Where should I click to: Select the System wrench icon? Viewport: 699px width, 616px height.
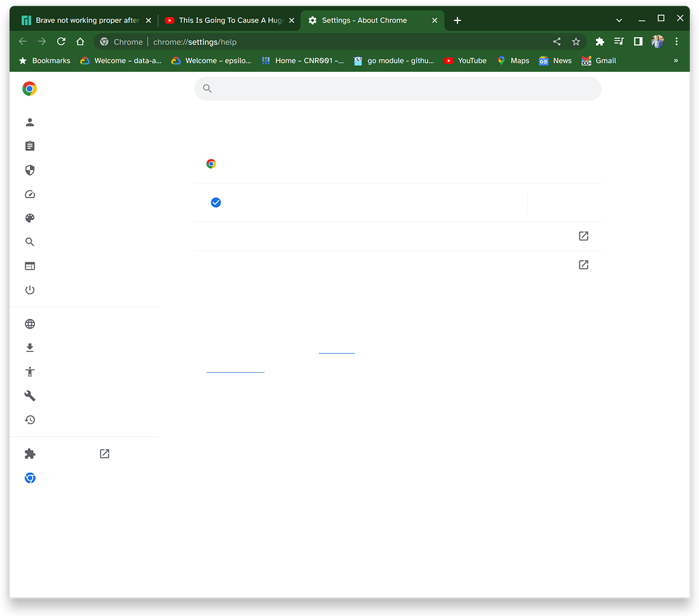coord(29,396)
